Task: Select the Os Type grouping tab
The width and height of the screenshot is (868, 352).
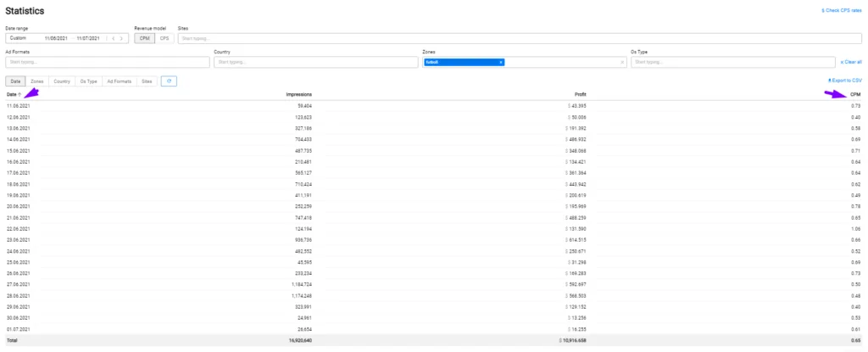Action: (x=88, y=81)
